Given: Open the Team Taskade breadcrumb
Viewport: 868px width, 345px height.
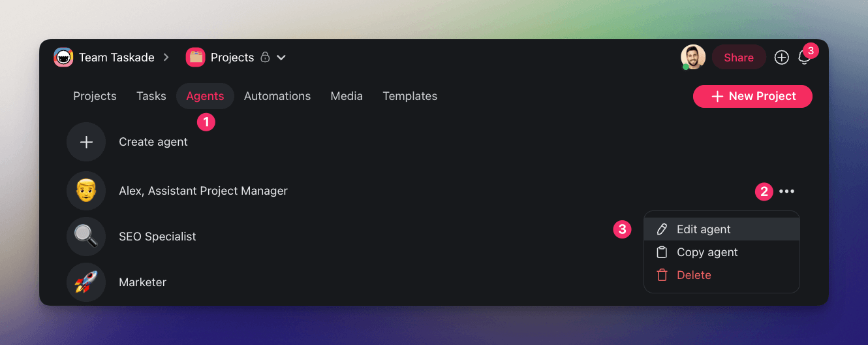Looking at the screenshot, I should click(117, 57).
